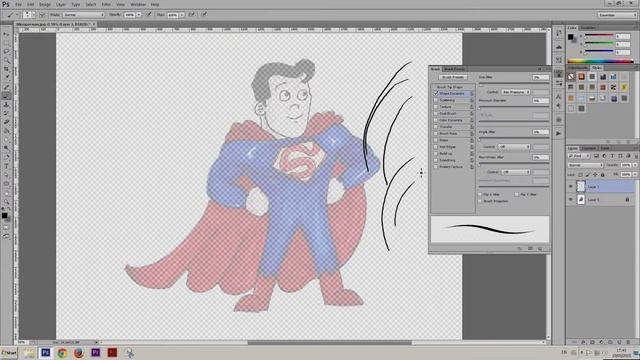Open the Filter menu

tap(106, 4)
